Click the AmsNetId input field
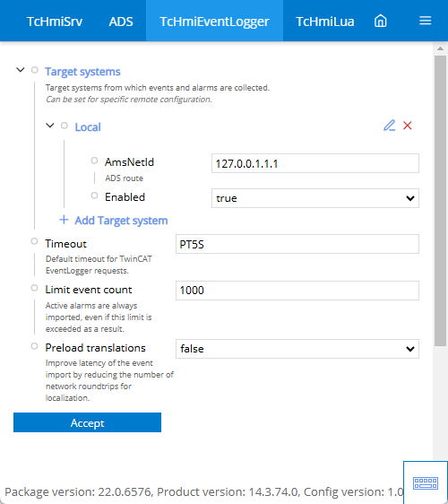This screenshot has width=448, height=504. (x=315, y=163)
